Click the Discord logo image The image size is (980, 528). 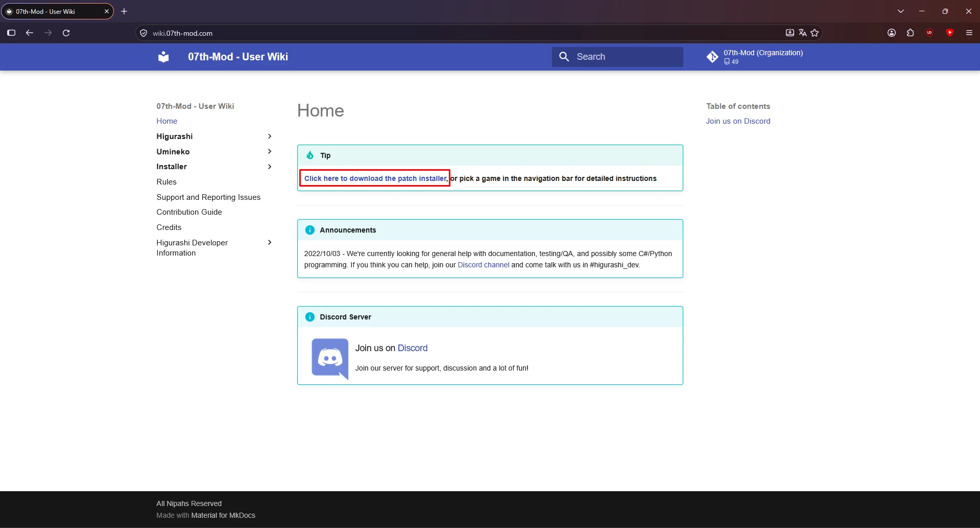tap(330, 359)
